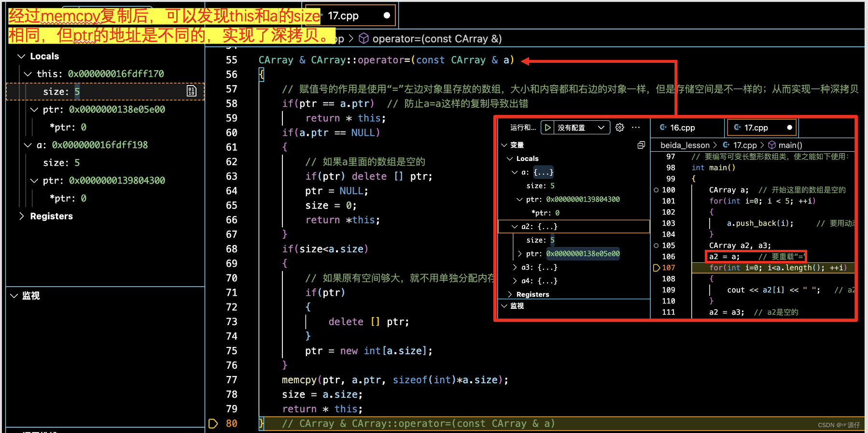Collapse the 'this' variable node

[x=28, y=74]
